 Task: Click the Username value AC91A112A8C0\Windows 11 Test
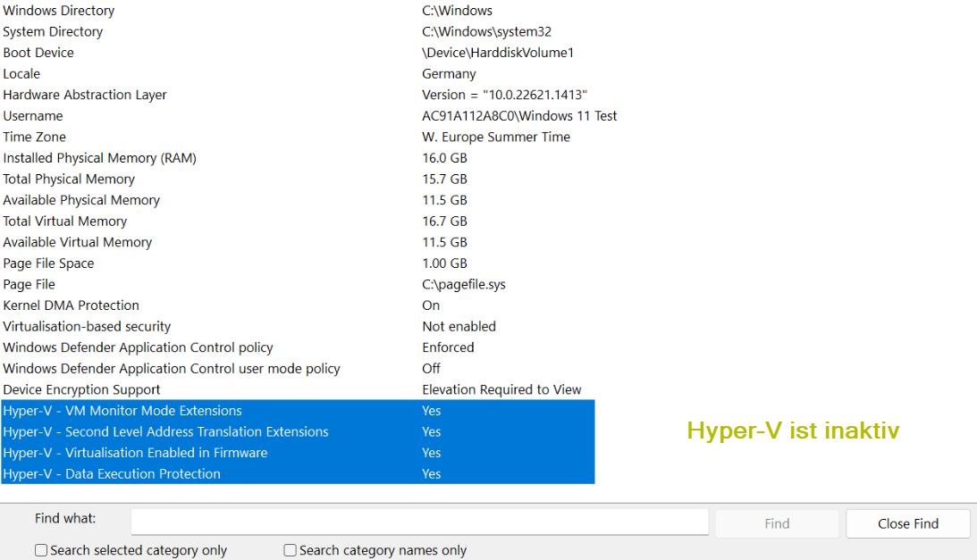point(519,116)
